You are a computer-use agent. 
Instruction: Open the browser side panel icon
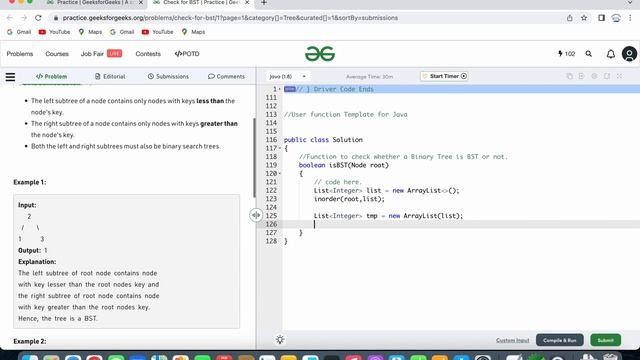(x=601, y=18)
